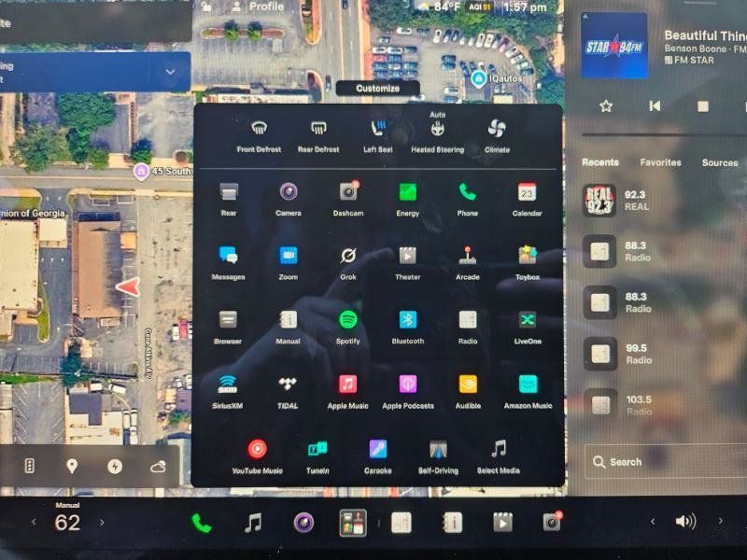The width and height of the screenshot is (747, 560).
Task: Open the Browser app
Action: click(228, 320)
